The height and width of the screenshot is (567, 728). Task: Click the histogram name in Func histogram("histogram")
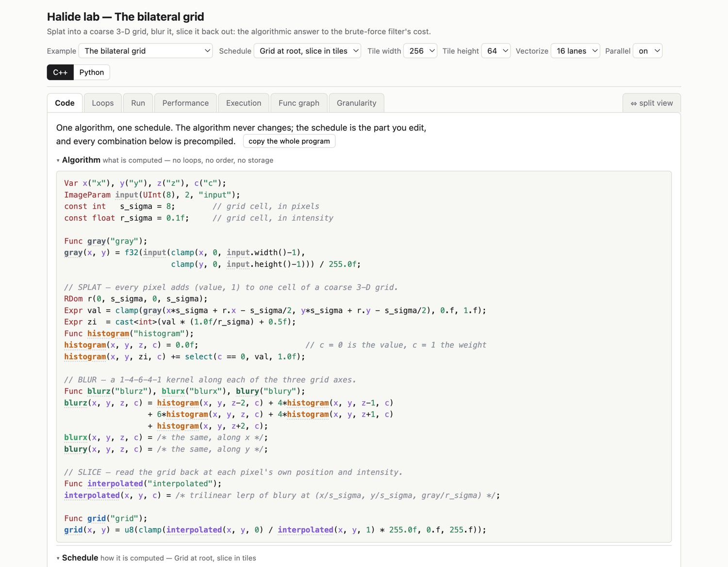pyautogui.click(x=108, y=334)
